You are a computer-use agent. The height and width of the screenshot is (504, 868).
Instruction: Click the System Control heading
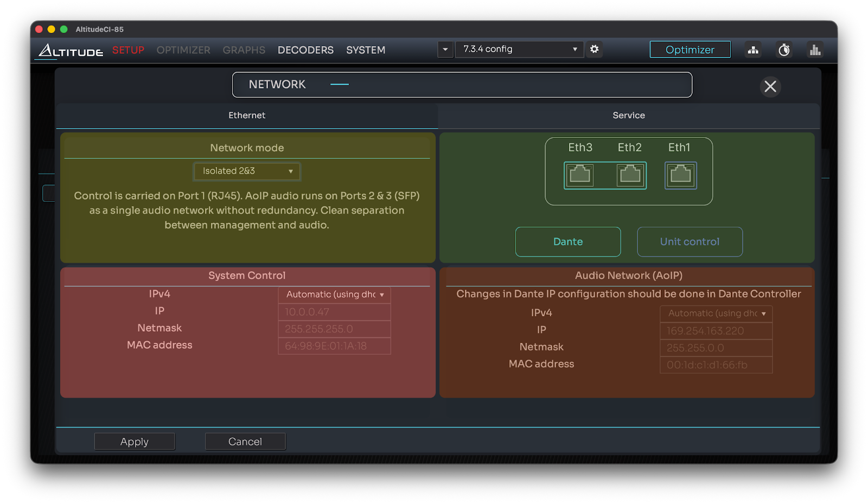pyautogui.click(x=247, y=276)
